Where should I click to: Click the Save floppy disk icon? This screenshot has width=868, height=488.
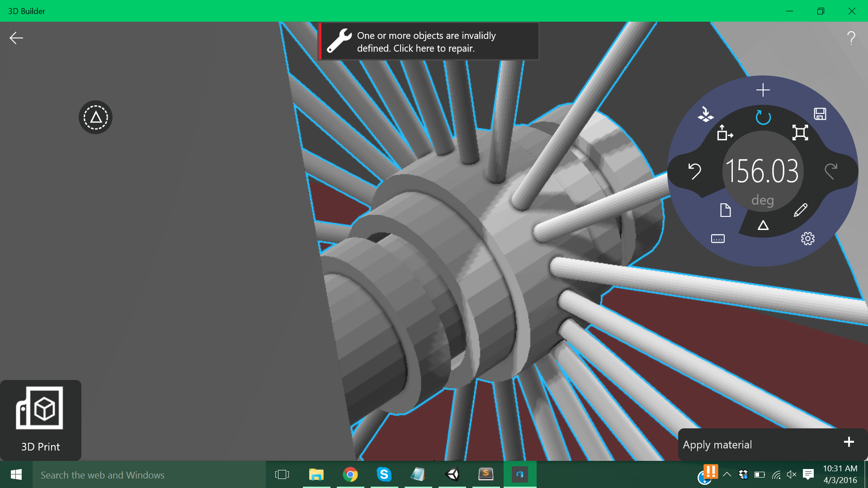coord(820,114)
